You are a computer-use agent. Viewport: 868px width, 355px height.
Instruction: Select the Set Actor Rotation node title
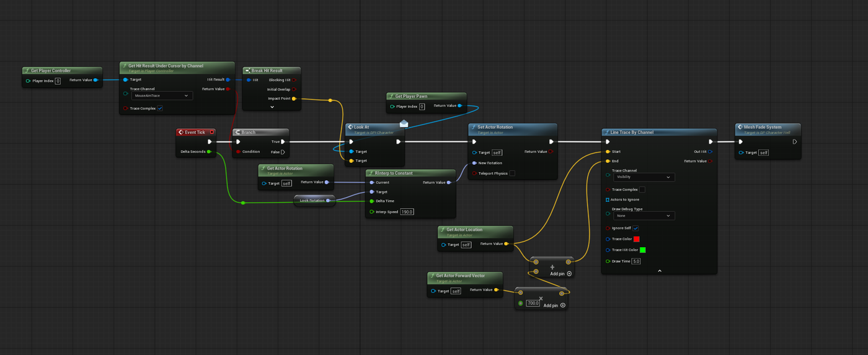coord(495,127)
